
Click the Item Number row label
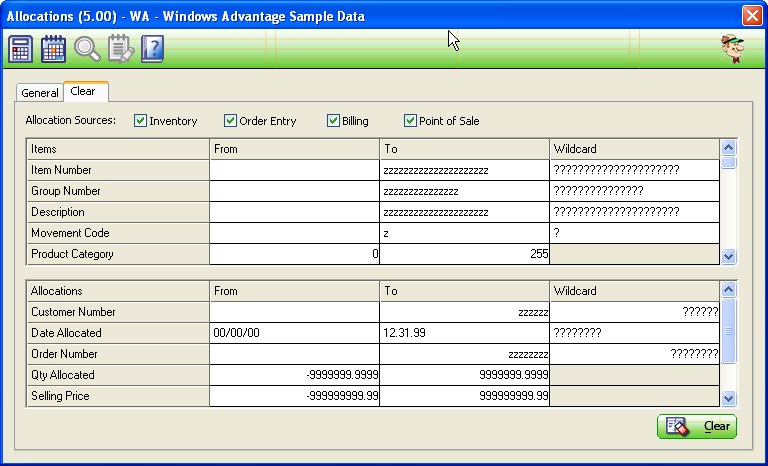[118, 170]
